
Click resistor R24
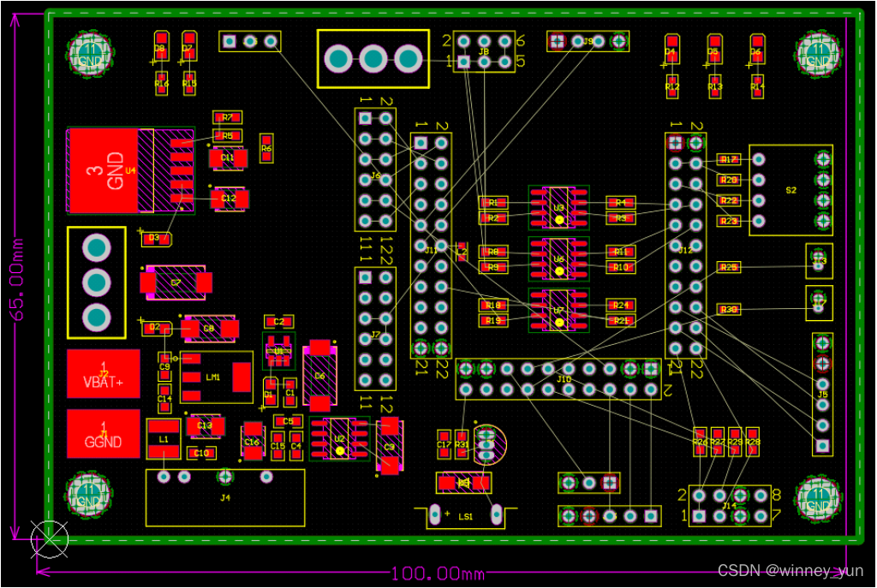tap(621, 306)
